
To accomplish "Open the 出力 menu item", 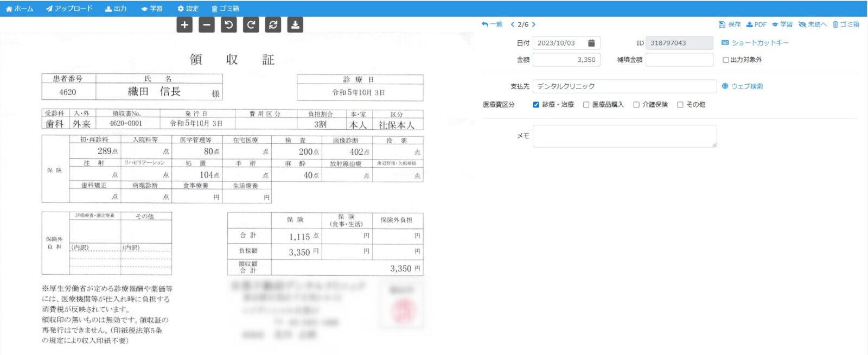I will [x=116, y=9].
